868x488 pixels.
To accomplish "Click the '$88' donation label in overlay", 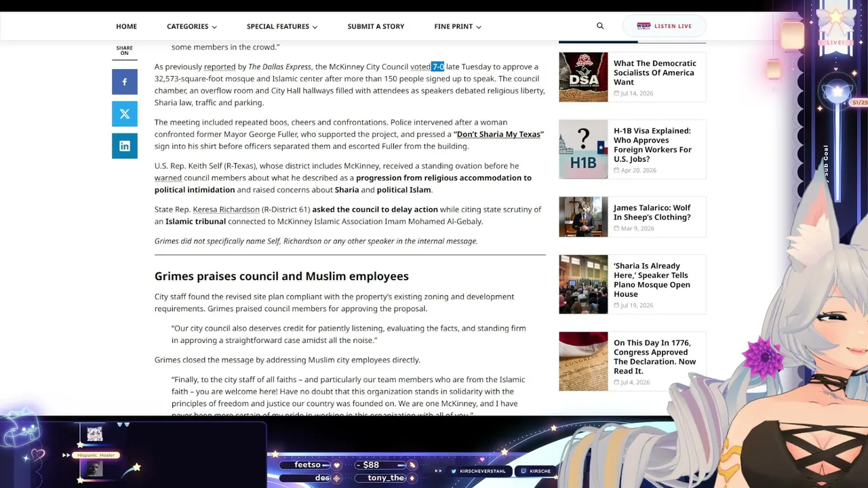I will (x=371, y=465).
